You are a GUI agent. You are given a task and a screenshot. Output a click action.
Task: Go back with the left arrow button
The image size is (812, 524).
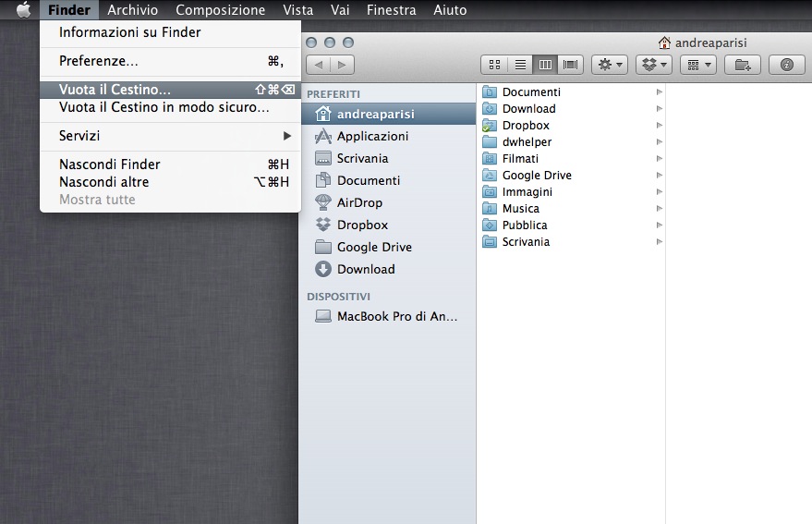click(x=319, y=65)
